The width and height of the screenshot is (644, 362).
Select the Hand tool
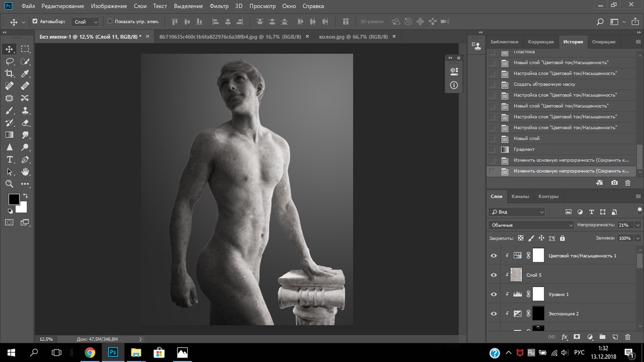pos(25,172)
